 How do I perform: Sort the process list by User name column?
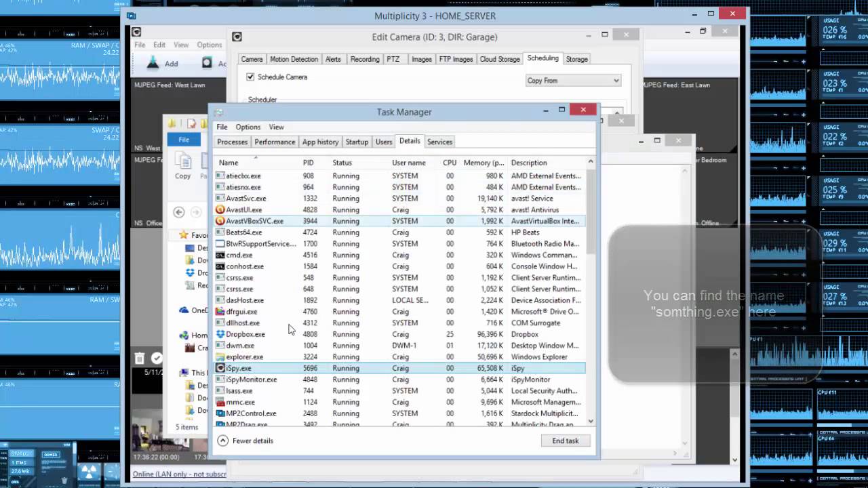point(409,163)
